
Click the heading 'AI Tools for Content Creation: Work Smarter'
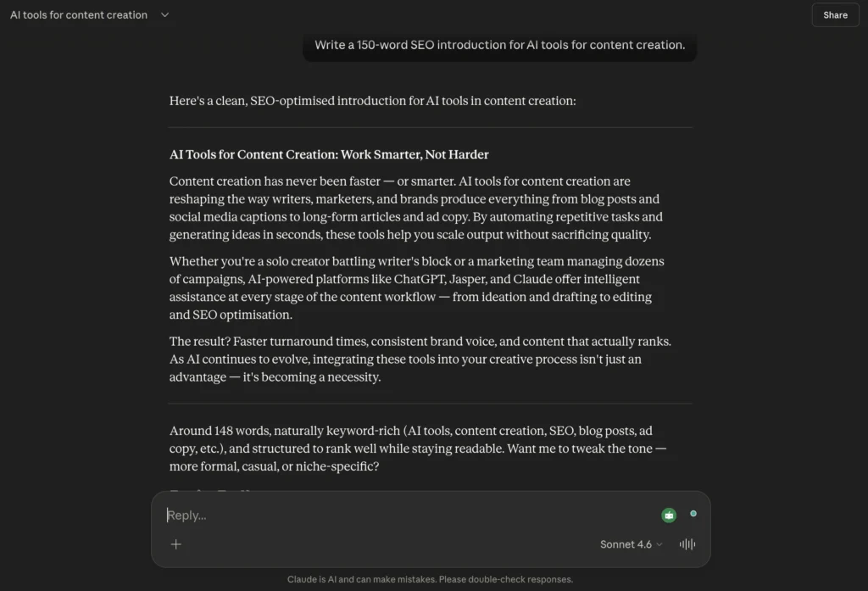(329, 154)
